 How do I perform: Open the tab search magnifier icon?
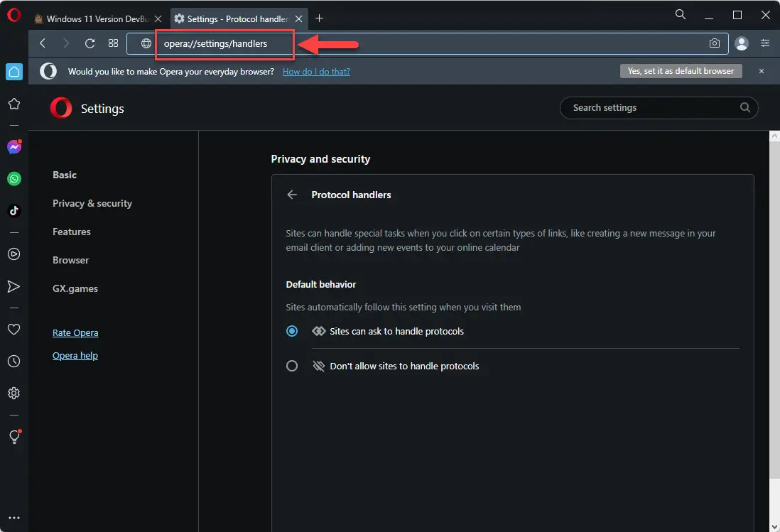click(x=680, y=14)
